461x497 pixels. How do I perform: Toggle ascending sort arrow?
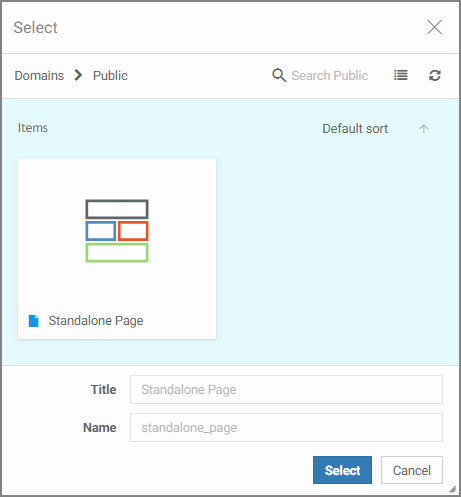click(424, 129)
